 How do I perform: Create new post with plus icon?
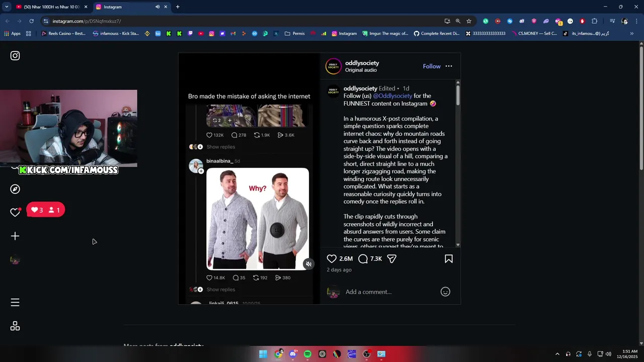(x=15, y=236)
